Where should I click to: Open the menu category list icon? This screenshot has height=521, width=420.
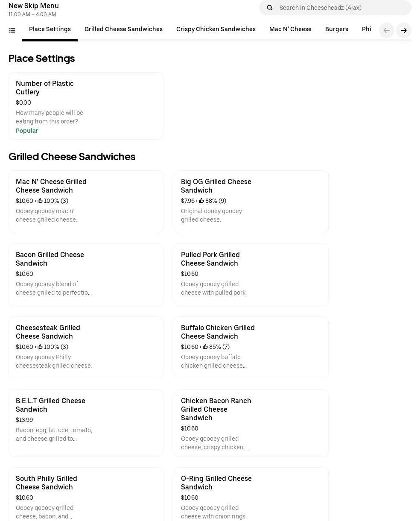pyautogui.click(x=12, y=30)
